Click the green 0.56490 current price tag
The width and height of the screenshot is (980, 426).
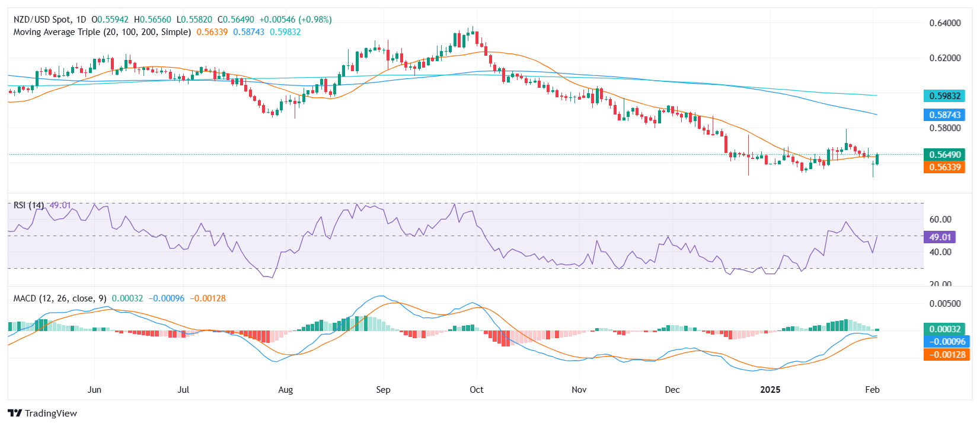[944, 155]
